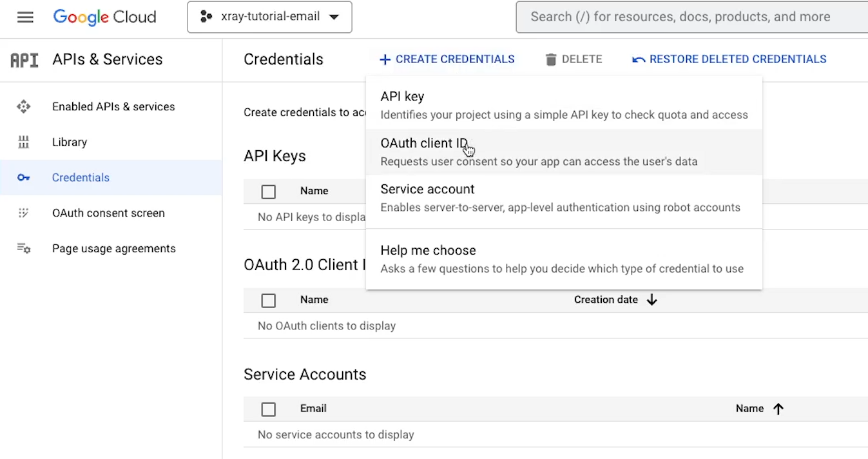
Task: Click the project icon beside xray-tutorial-email
Action: (206, 17)
